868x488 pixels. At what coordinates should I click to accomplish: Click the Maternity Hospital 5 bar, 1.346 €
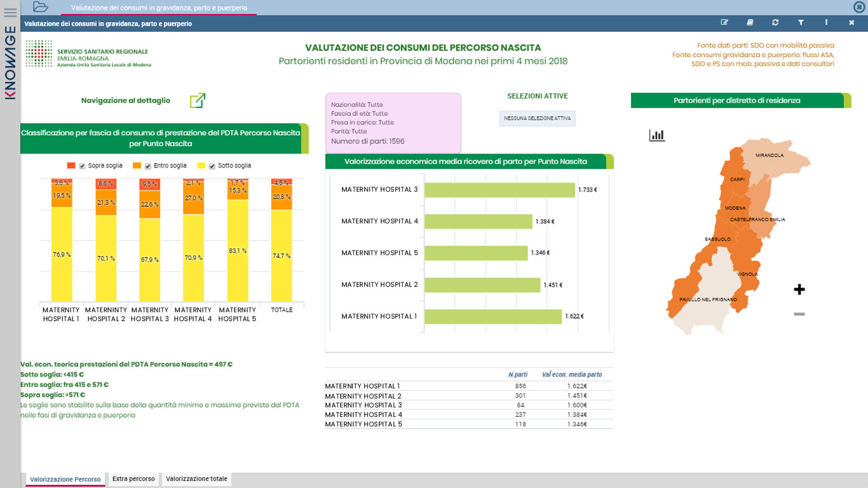click(x=476, y=253)
